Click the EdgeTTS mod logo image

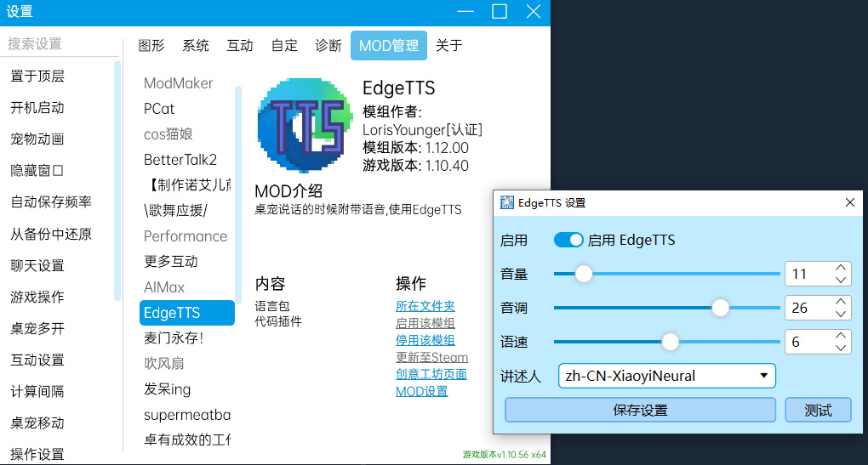305,126
